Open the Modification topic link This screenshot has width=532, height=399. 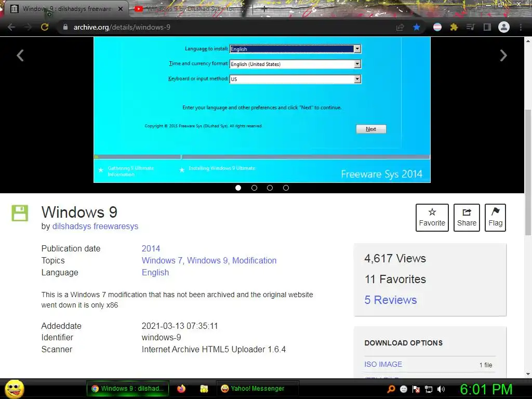tap(255, 261)
